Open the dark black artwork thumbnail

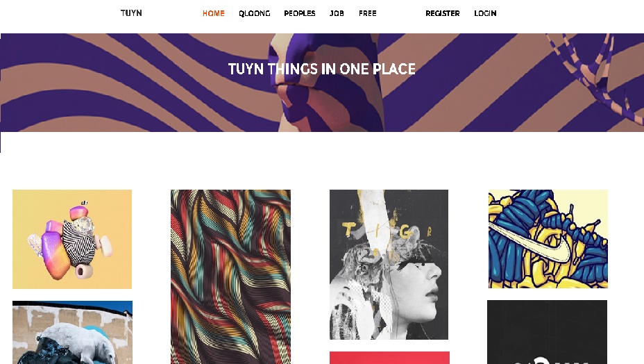[547, 332]
